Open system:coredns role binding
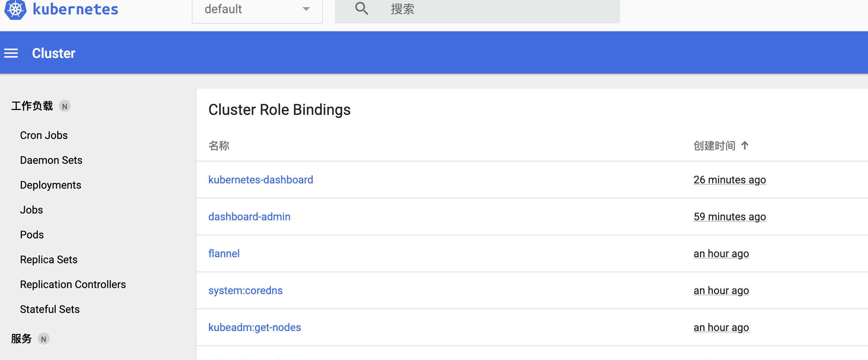Image resolution: width=868 pixels, height=360 pixels. [x=245, y=290]
